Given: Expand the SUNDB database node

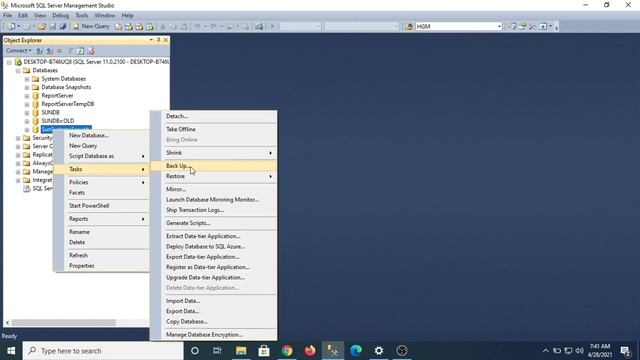Looking at the screenshot, I should click(x=27, y=113).
